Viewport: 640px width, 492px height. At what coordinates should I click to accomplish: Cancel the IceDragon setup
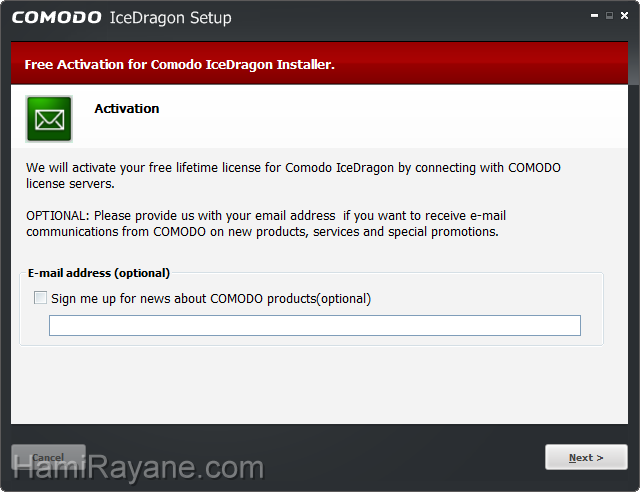48,457
